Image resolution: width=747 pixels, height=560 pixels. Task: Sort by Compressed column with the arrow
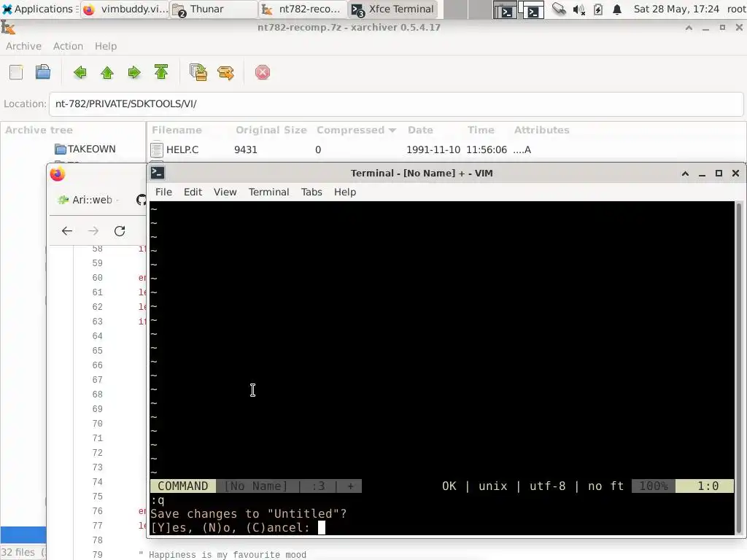356,130
